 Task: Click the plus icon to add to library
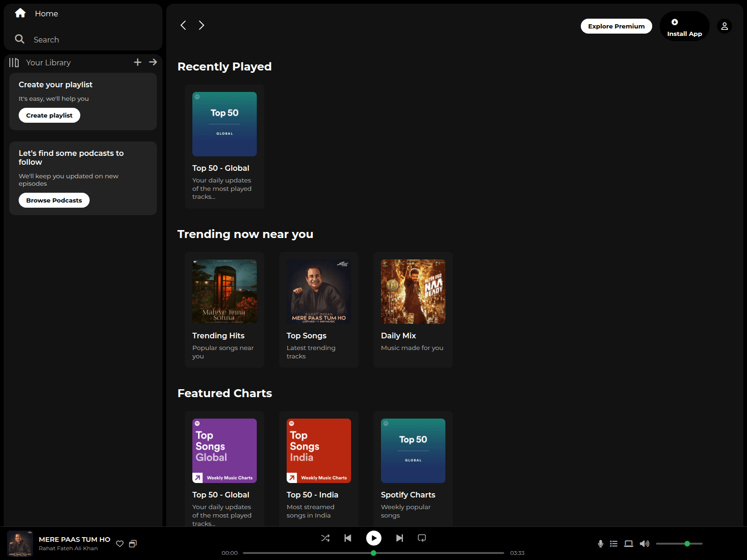[x=138, y=62]
